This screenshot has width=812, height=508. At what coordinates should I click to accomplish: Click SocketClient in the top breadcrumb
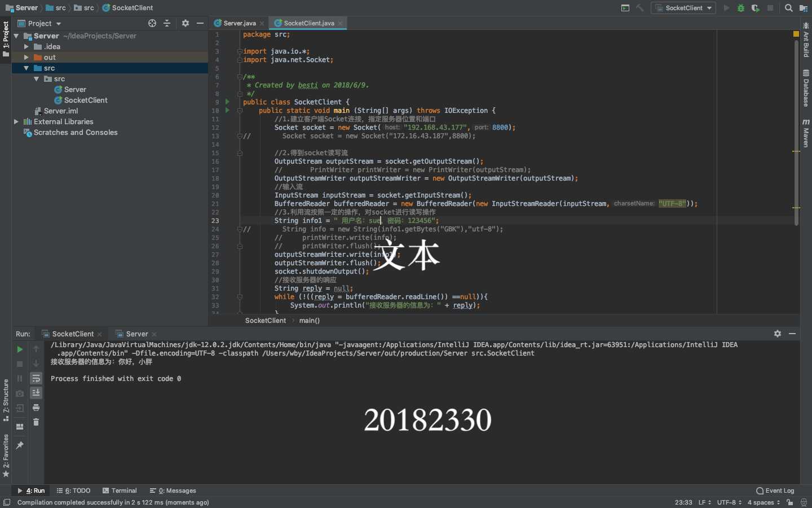(127, 8)
